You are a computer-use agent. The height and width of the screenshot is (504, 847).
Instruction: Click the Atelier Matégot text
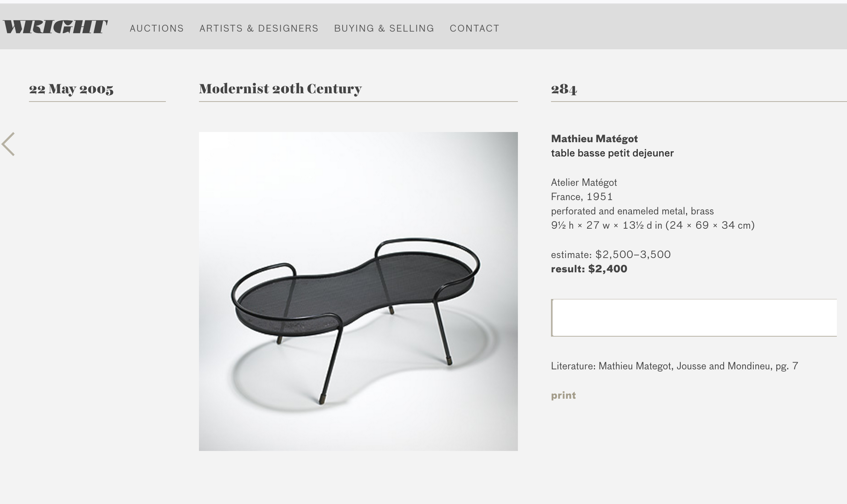(584, 182)
